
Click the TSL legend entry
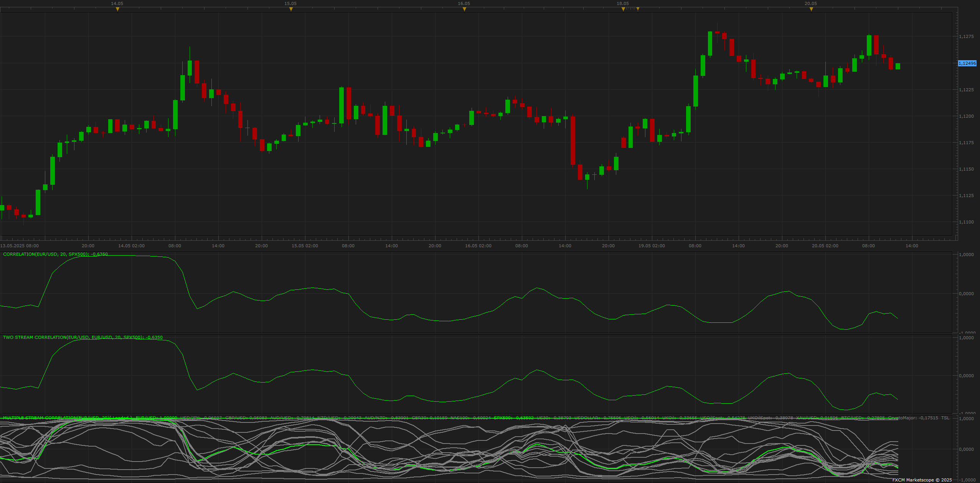[x=945, y=418]
